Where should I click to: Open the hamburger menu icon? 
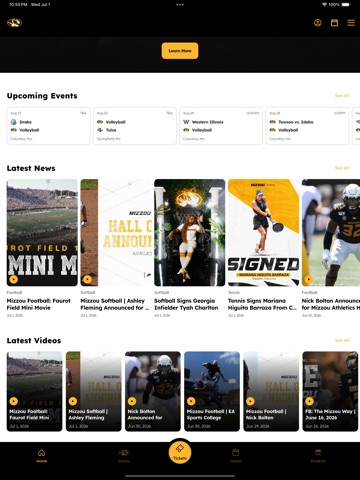click(x=351, y=23)
